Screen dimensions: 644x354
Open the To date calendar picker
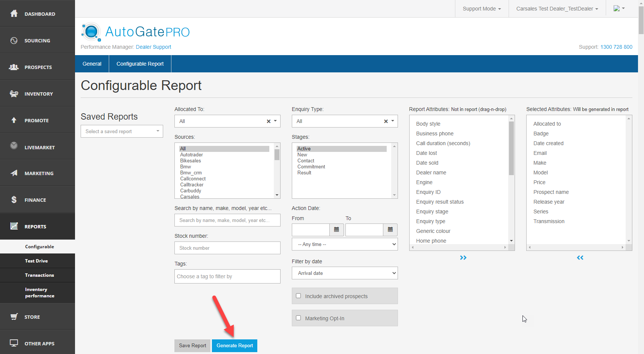(390, 230)
